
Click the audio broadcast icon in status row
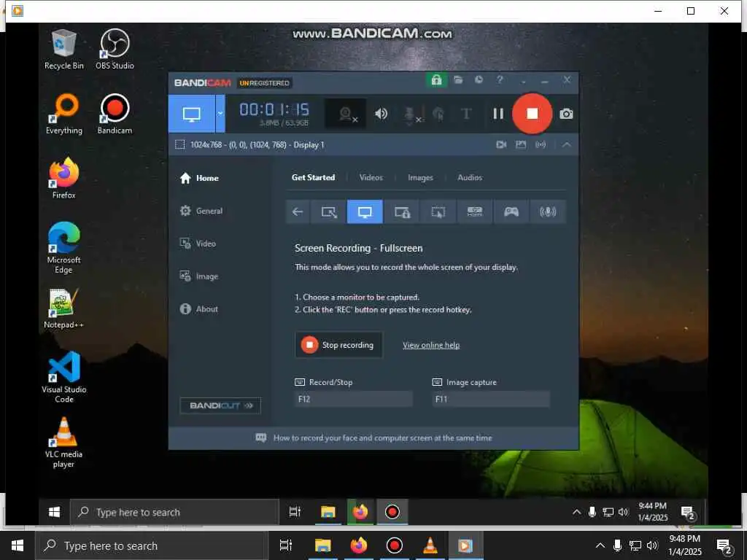coord(541,144)
